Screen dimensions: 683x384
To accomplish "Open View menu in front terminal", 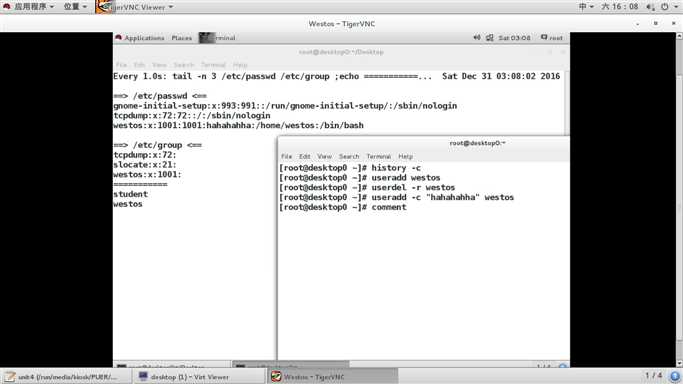I will point(325,156).
